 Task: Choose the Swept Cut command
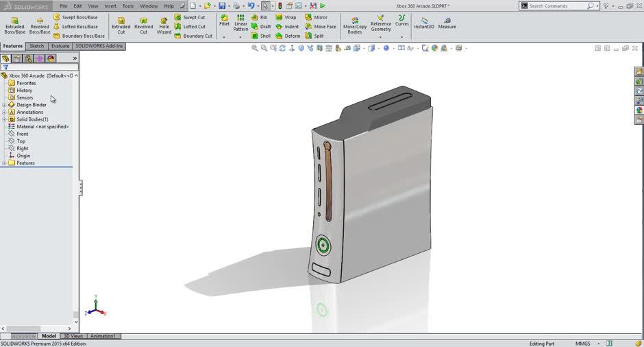coord(189,17)
